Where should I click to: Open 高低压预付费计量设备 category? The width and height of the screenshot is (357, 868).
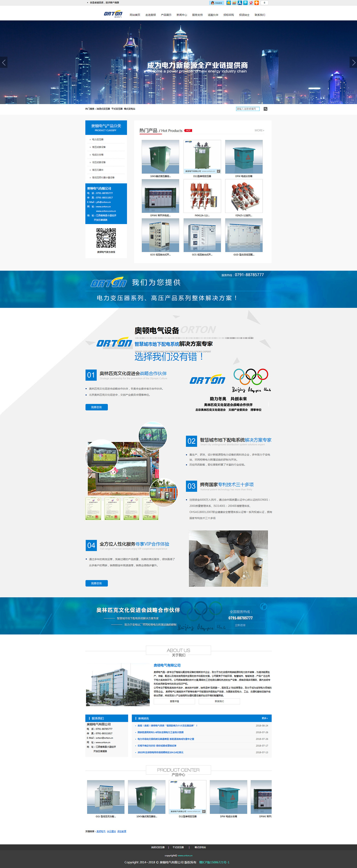pos(103,178)
